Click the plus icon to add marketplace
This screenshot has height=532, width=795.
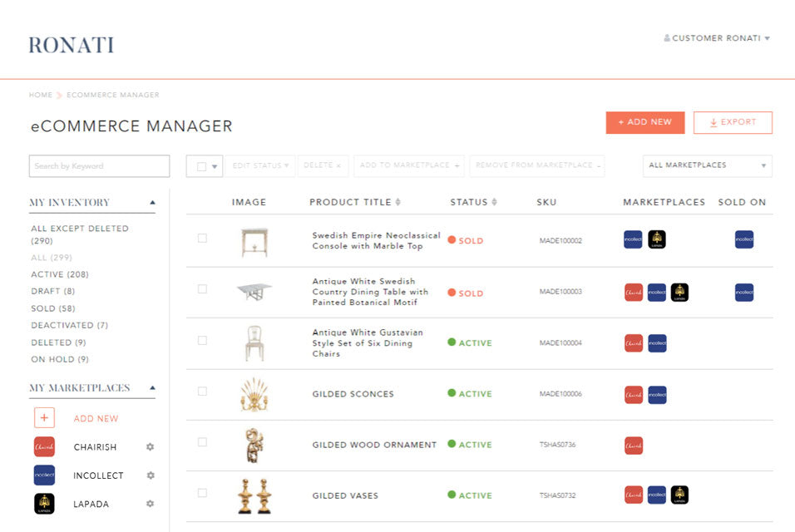pos(44,418)
